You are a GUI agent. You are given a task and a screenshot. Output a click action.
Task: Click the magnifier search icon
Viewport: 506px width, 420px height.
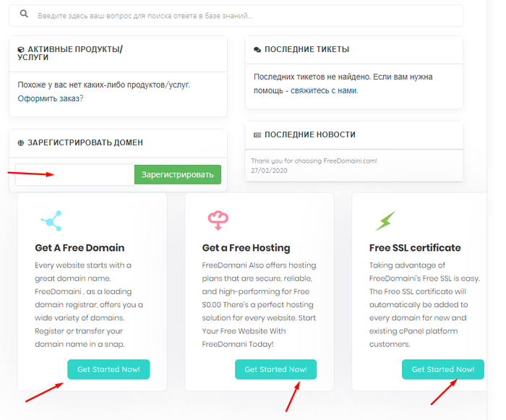tap(24, 14)
